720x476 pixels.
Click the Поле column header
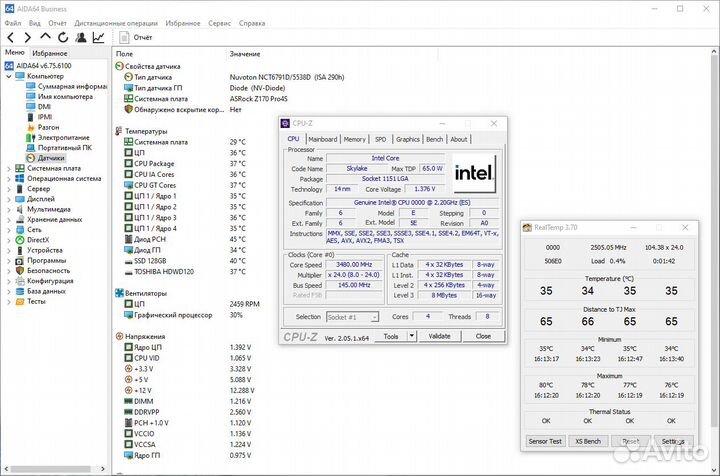pyautogui.click(x=124, y=54)
